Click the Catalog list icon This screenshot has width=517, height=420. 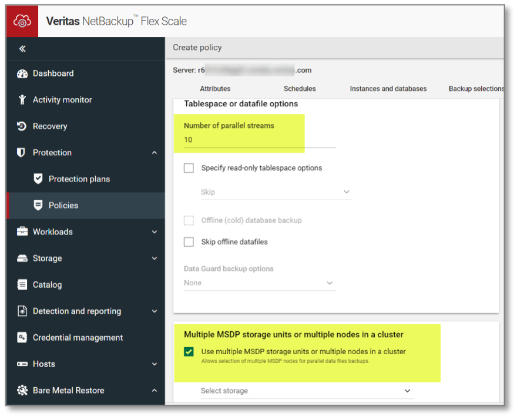[22, 285]
